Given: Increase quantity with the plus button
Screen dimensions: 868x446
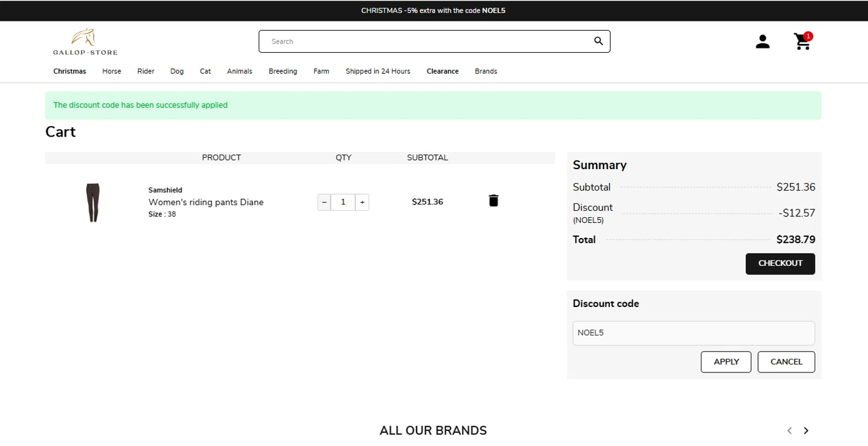Looking at the screenshot, I should point(362,202).
